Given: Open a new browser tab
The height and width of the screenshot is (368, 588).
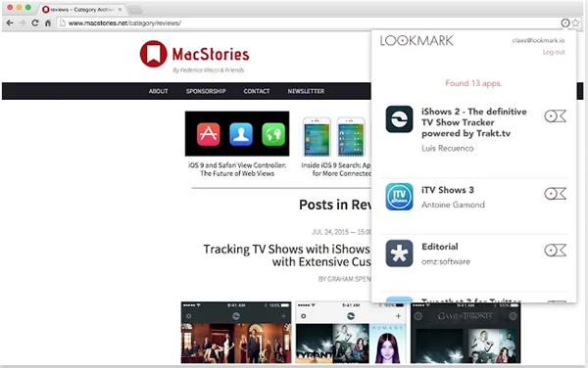Looking at the screenshot, I should pos(135,10).
